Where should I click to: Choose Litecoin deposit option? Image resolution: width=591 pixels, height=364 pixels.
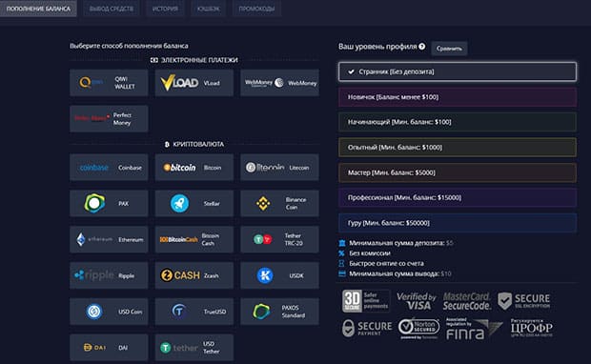coord(279,168)
